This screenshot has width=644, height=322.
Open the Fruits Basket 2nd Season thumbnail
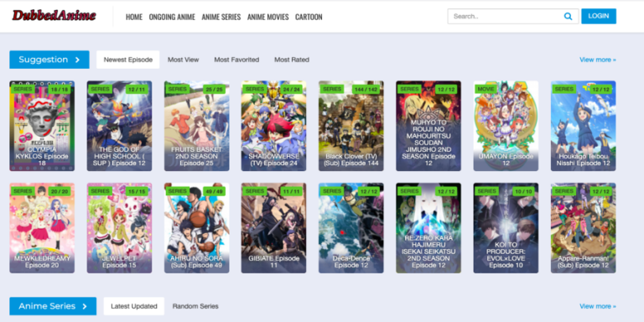tap(197, 126)
